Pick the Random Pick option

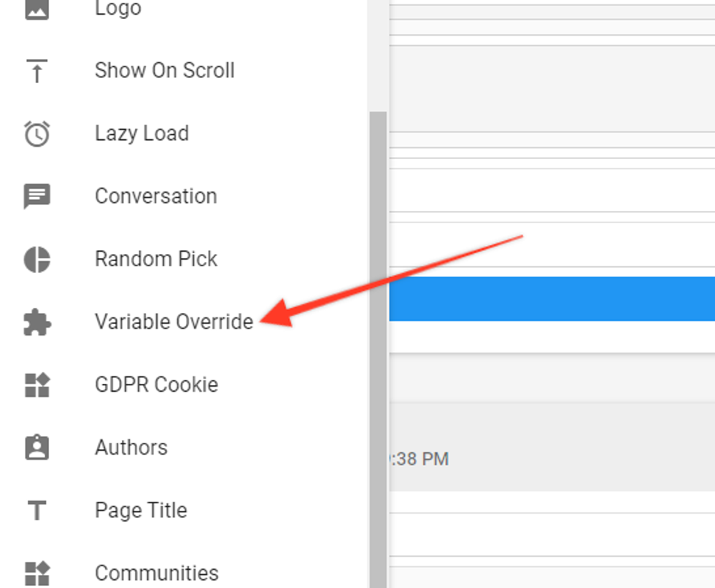(x=156, y=259)
